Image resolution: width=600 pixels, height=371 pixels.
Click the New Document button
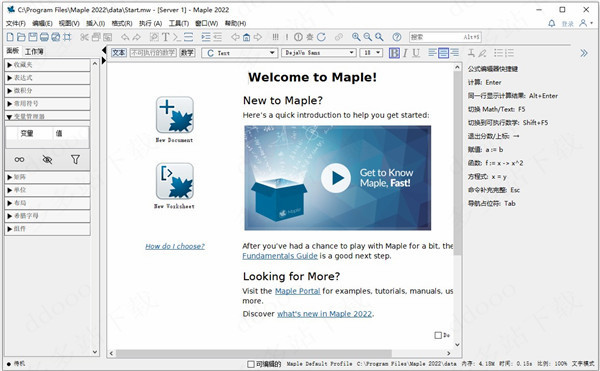(x=174, y=119)
